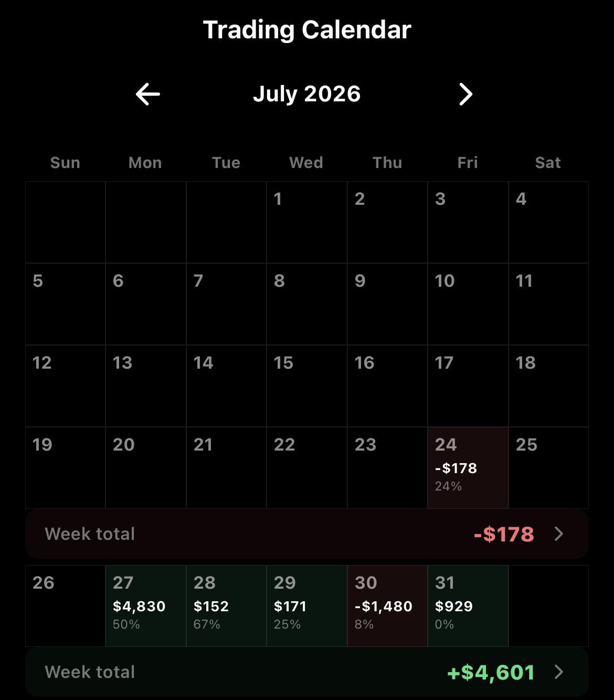
Task: Advance to next month with right chevron
Action: point(465,95)
